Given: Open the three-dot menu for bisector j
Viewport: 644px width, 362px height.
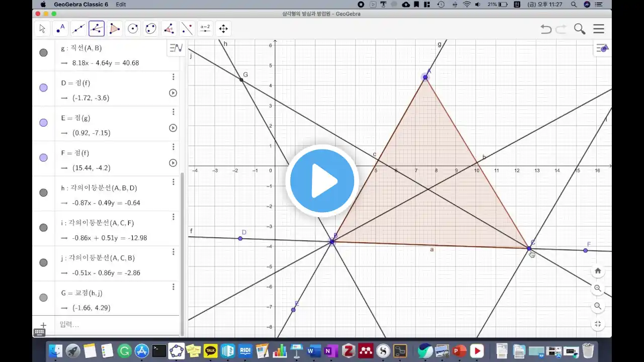Looking at the screenshot, I should (x=173, y=252).
